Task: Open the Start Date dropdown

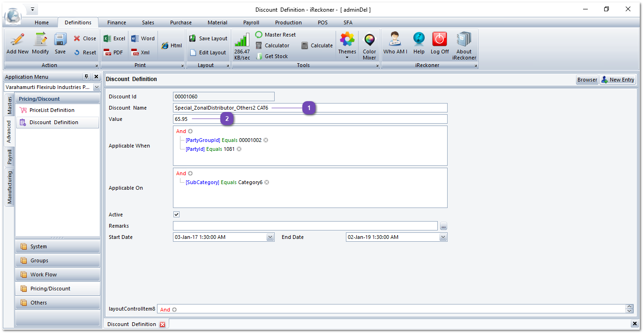Action: pyautogui.click(x=270, y=238)
